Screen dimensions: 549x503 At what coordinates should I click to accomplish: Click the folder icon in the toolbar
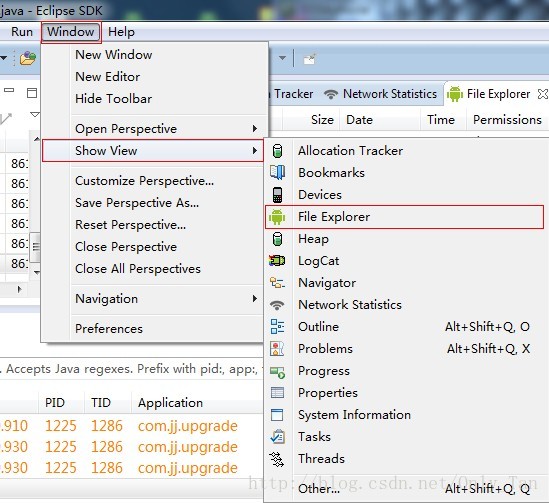tap(28, 58)
